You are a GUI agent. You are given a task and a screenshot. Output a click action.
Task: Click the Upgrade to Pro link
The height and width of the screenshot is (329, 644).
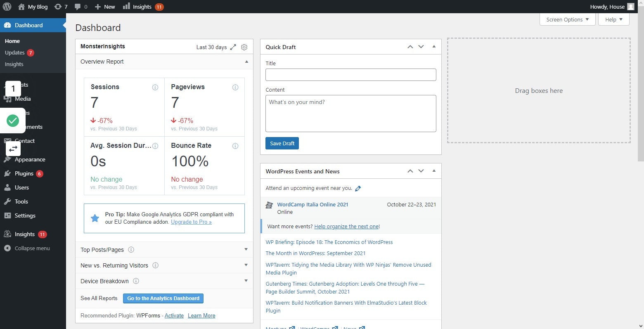[191, 222]
